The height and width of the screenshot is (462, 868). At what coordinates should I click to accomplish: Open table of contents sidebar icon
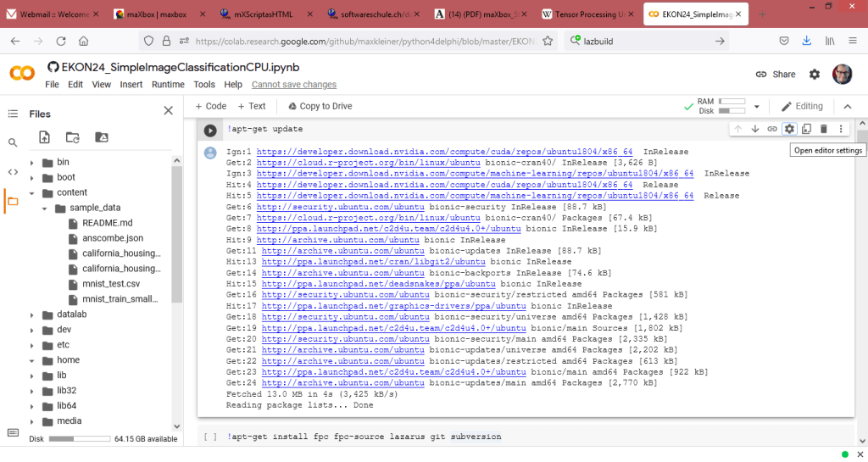pos(13,114)
